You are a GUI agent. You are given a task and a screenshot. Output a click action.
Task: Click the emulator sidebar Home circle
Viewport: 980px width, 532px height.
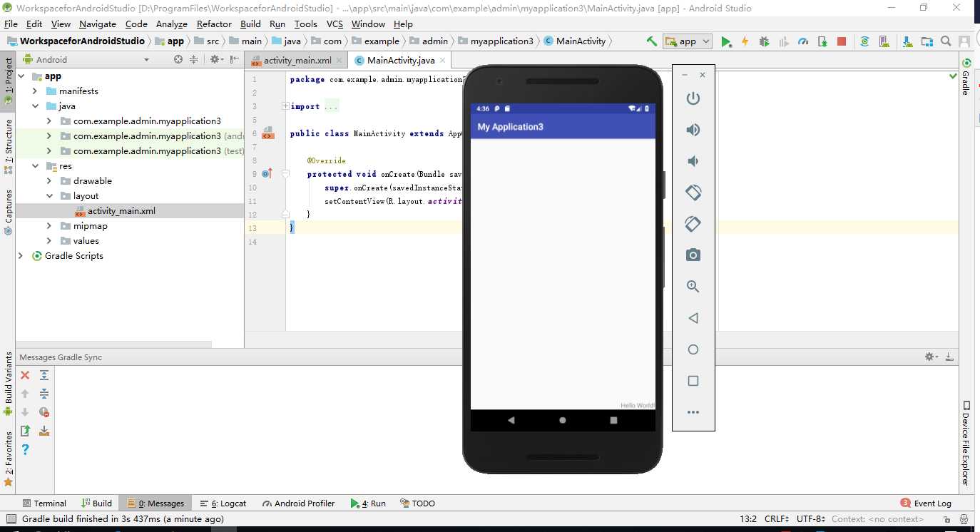pos(693,349)
